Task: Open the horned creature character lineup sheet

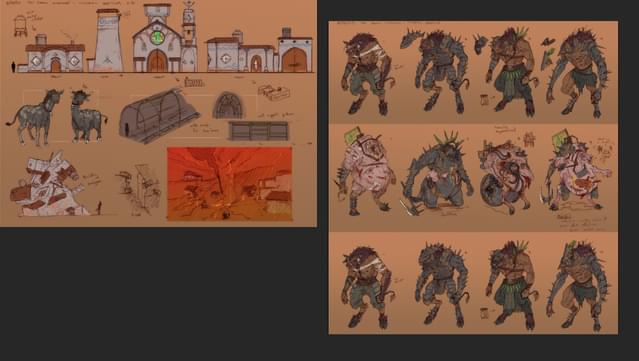Action: [x=473, y=178]
